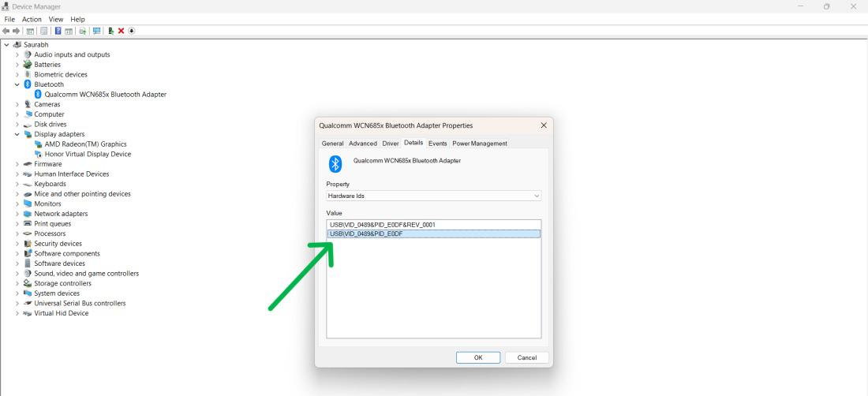
Task: Click the red X Uninstall device icon
Action: pos(122,31)
